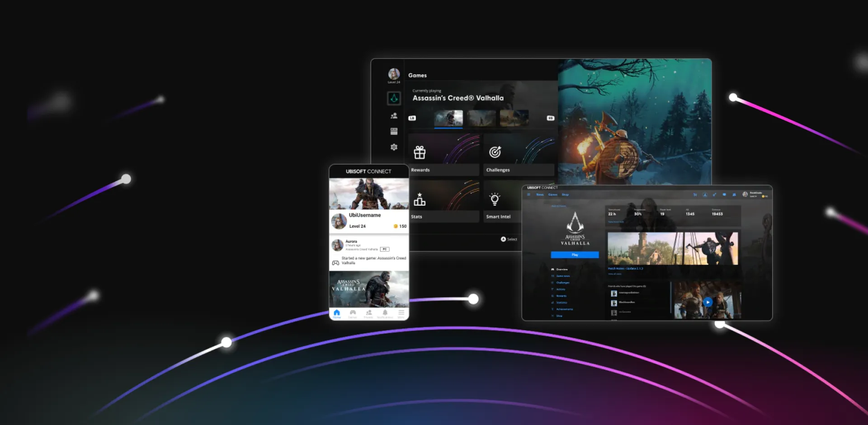
Task: Select the Assassin's Creed logo in console sidebar
Action: (x=394, y=98)
